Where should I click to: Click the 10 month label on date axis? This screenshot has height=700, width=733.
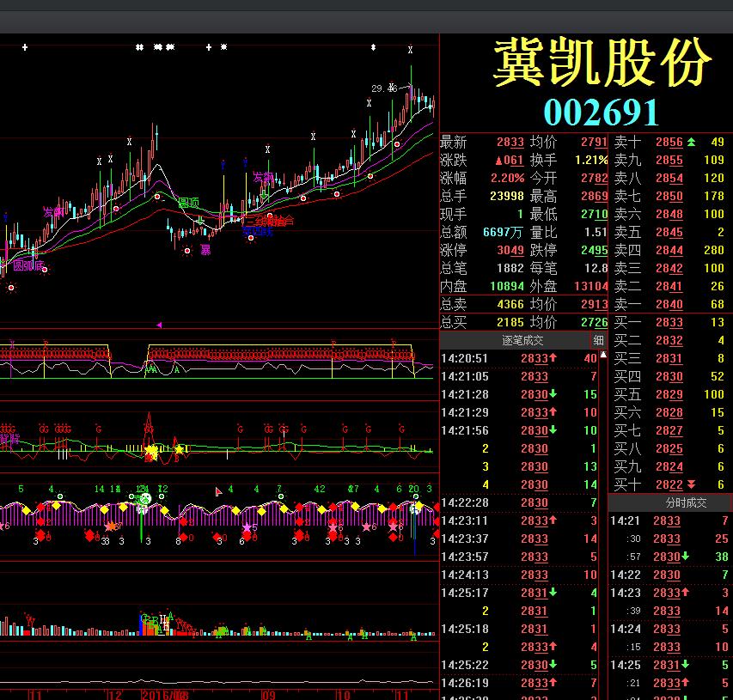pos(343,695)
